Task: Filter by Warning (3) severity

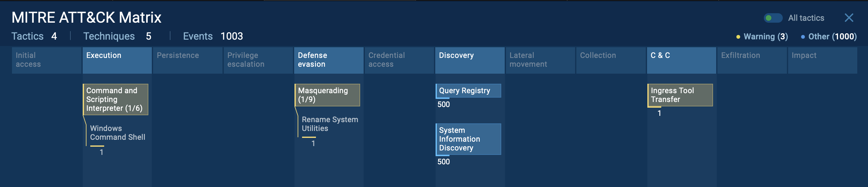Action: 765,37
